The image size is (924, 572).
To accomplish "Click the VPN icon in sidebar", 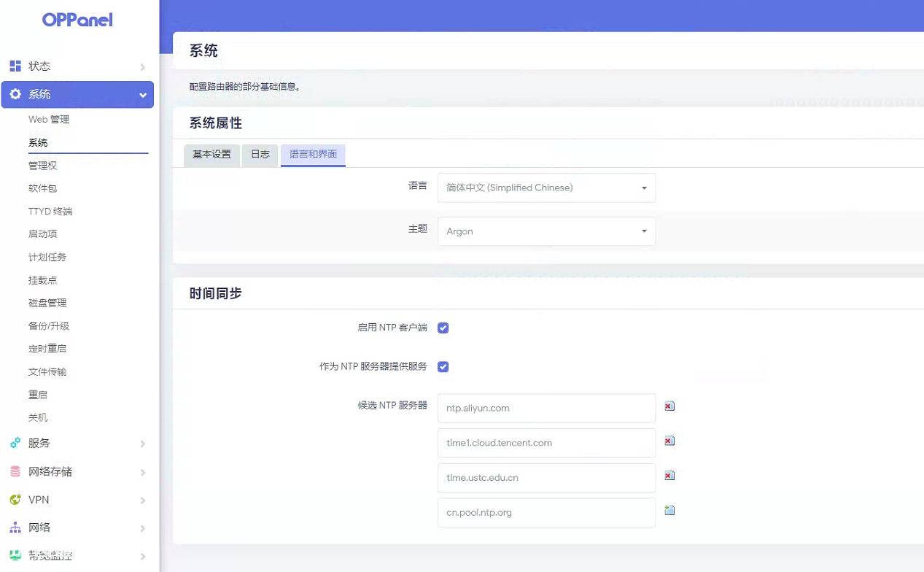I will pyautogui.click(x=15, y=500).
